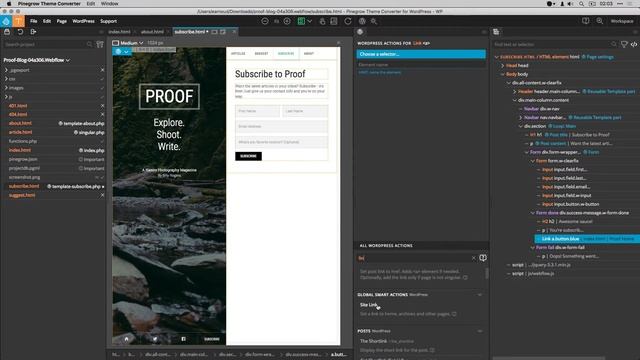Click the code view icon in tree panel
The image size is (640, 360).
(634, 44)
